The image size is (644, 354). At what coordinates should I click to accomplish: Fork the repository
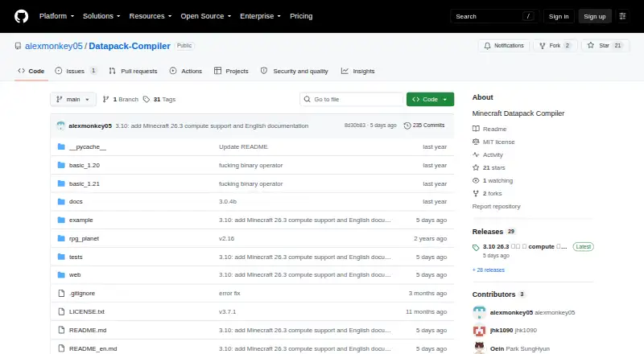coord(555,46)
